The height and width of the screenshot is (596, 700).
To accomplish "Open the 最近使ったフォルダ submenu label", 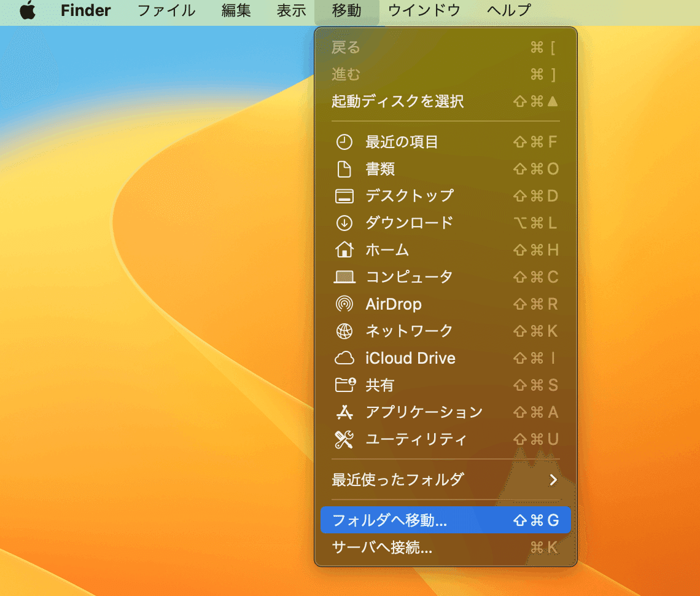I will (397, 480).
